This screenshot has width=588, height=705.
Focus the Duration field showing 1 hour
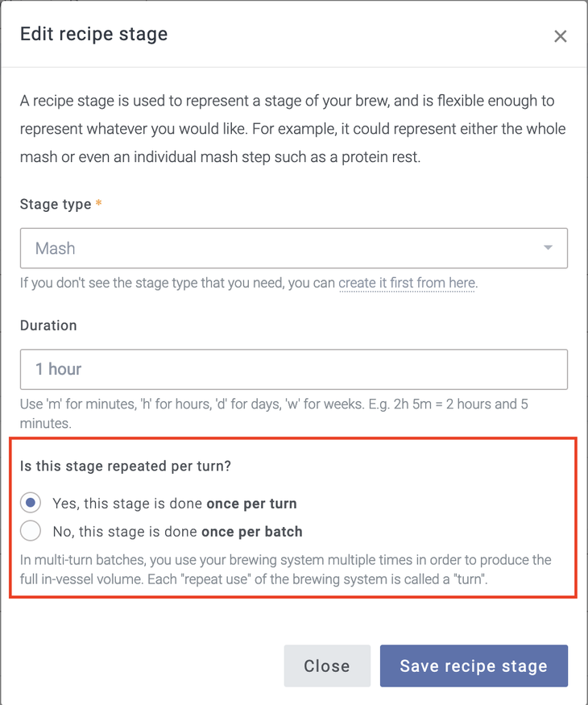293,369
